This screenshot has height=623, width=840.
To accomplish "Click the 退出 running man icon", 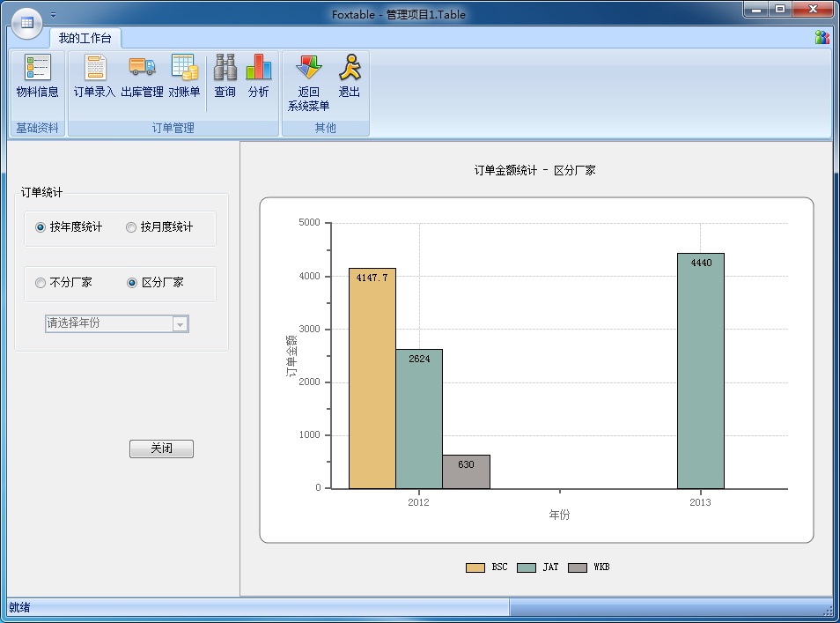I will [350, 76].
